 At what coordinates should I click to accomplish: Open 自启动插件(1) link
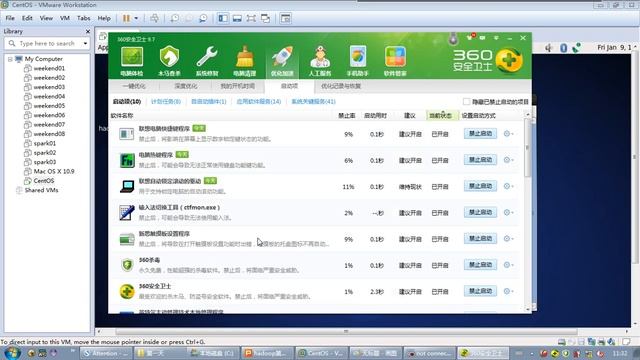[x=209, y=101]
